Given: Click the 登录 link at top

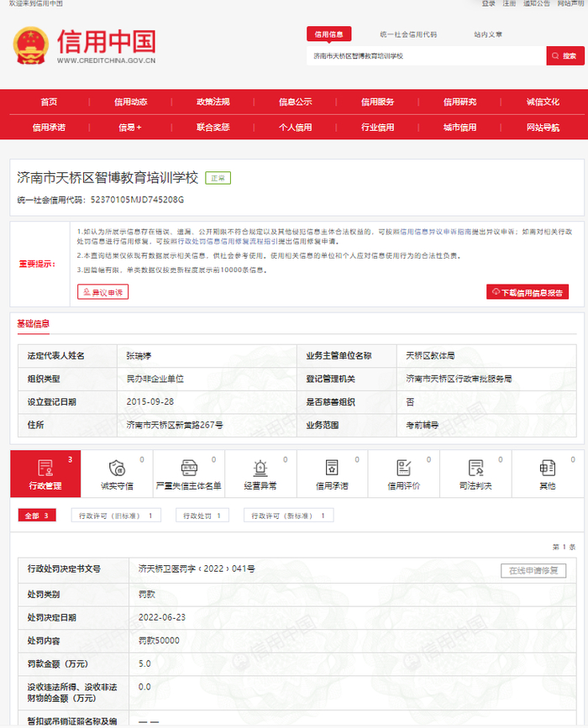Looking at the screenshot, I should tap(488, 3).
